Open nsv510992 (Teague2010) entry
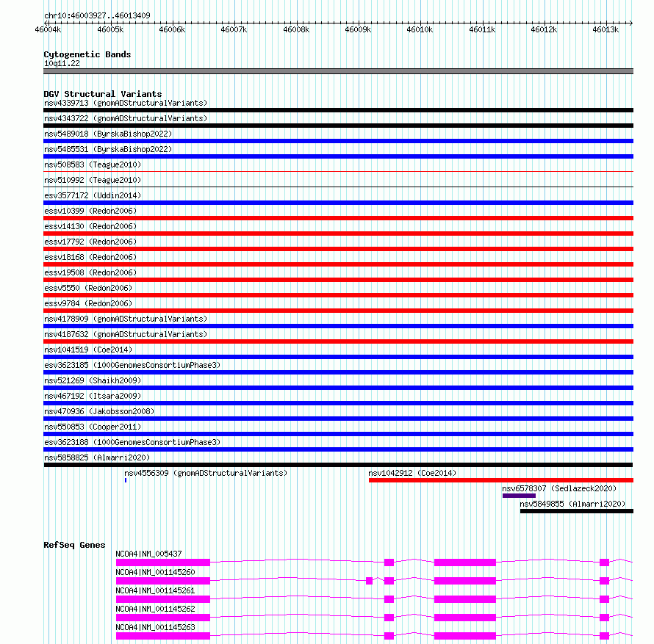The width and height of the screenshot is (654, 644). (93, 180)
